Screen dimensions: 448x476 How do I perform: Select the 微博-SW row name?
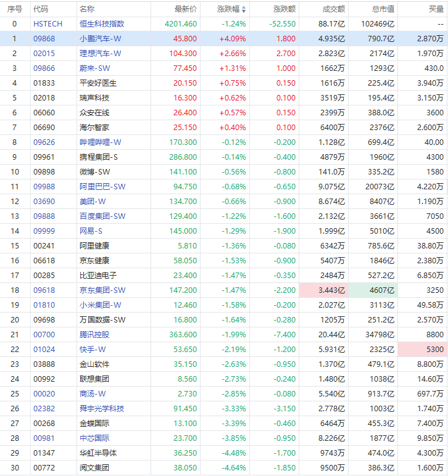(94, 172)
